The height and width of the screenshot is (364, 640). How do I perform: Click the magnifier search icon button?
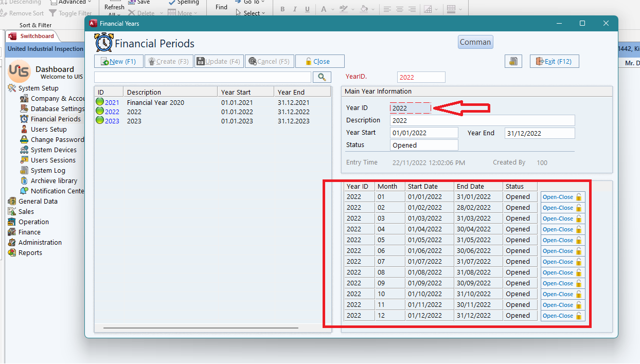(x=322, y=77)
